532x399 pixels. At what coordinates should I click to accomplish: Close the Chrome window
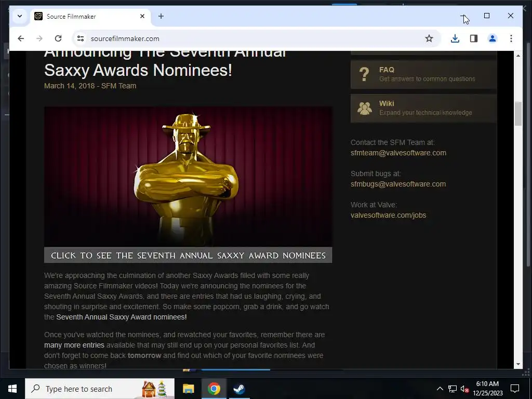pos(511,16)
